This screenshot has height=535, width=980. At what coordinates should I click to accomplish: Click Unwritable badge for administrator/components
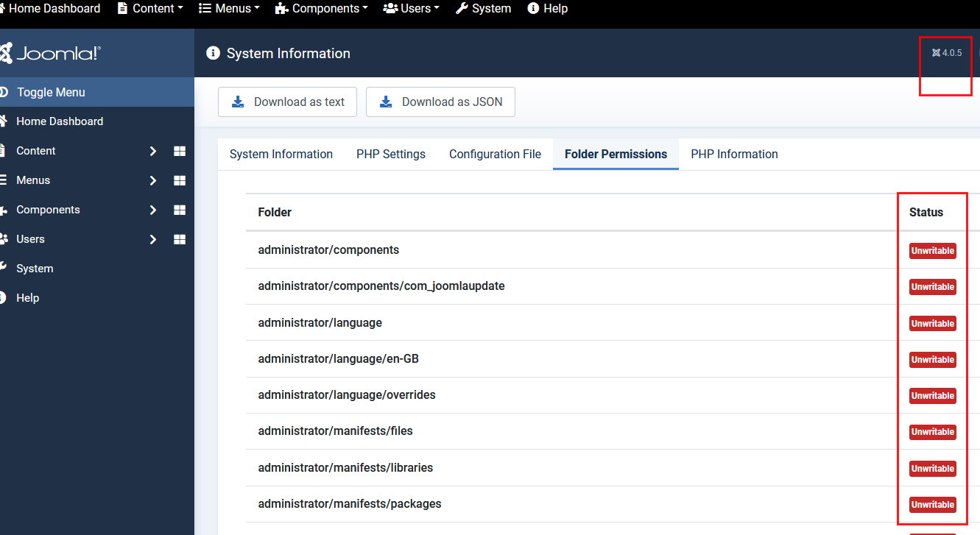tap(932, 251)
